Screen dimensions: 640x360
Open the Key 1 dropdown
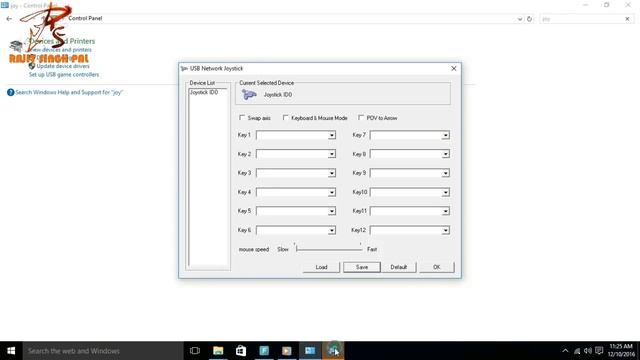[332, 135]
